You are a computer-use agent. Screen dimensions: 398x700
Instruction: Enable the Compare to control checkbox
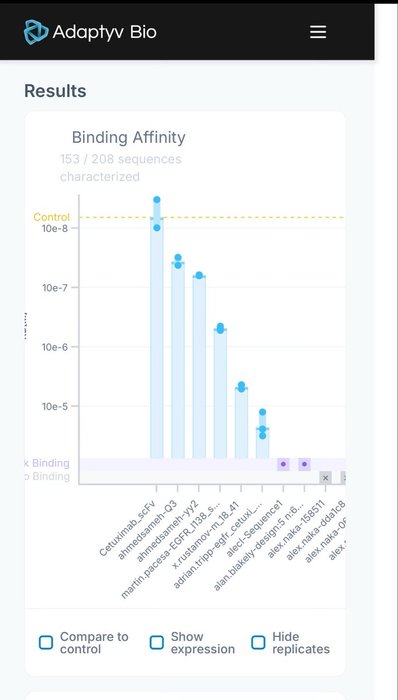[46, 642]
